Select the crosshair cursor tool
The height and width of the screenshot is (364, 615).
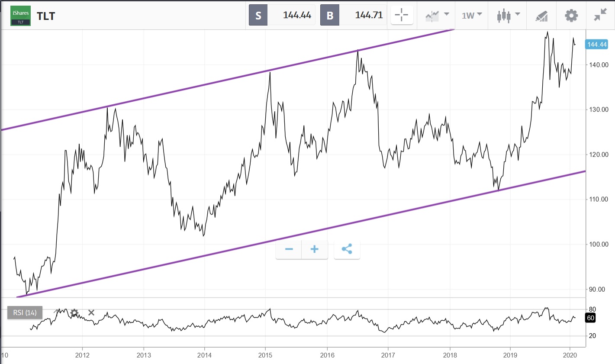coord(402,15)
